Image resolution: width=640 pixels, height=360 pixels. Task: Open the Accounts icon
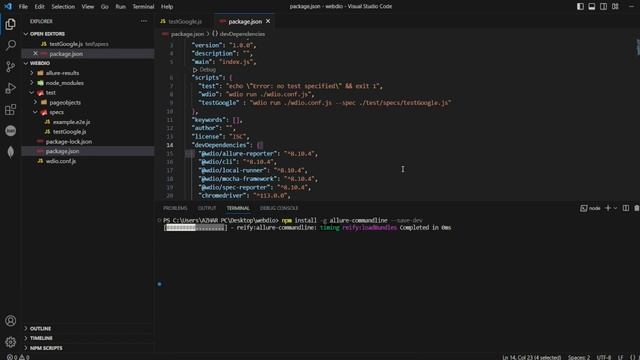[x=11, y=321]
